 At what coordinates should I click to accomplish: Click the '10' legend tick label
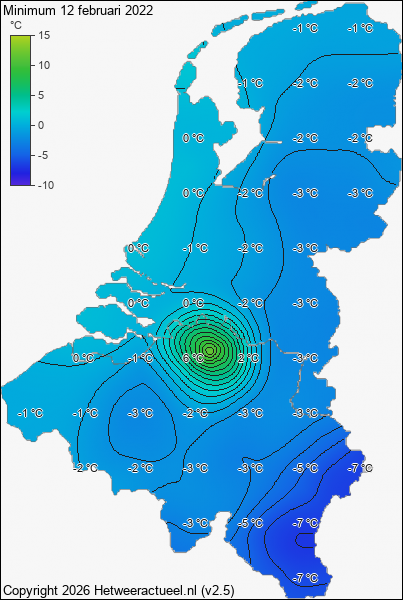pos(44,65)
